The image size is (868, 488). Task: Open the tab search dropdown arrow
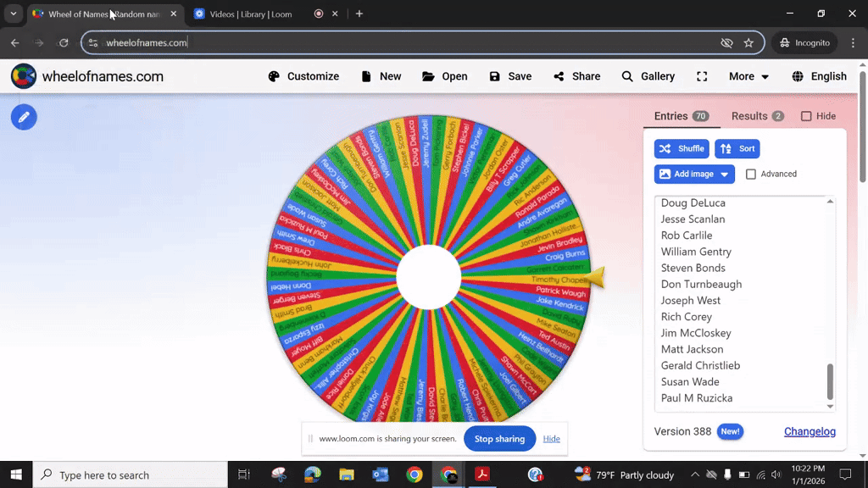[14, 14]
